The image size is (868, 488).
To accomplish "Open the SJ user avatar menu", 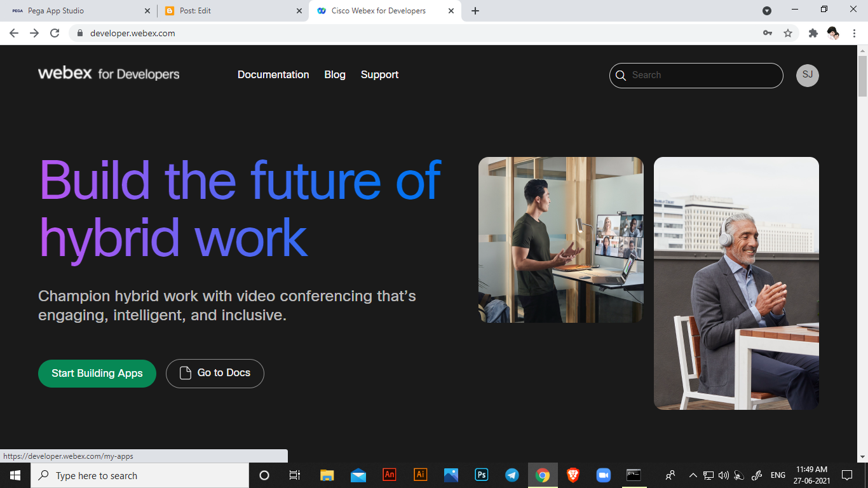I will click(x=808, y=75).
